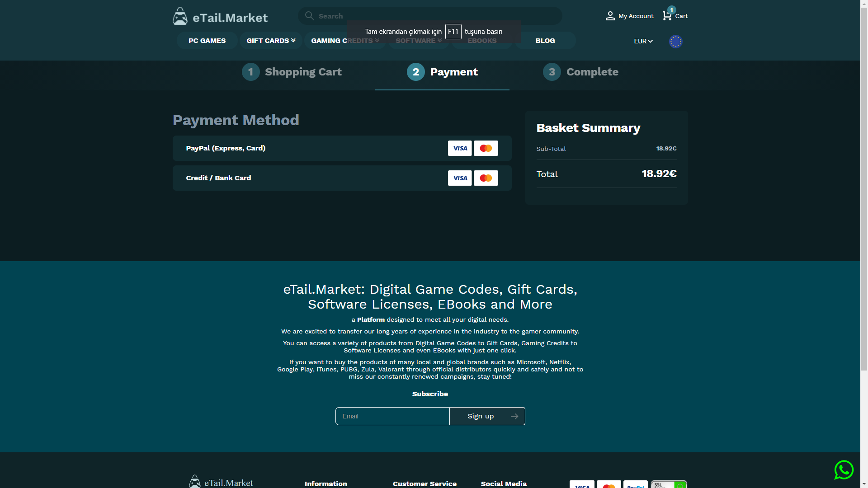Image resolution: width=868 pixels, height=488 pixels.
Task: Click the Social Media footer heading
Action: click(504, 483)
